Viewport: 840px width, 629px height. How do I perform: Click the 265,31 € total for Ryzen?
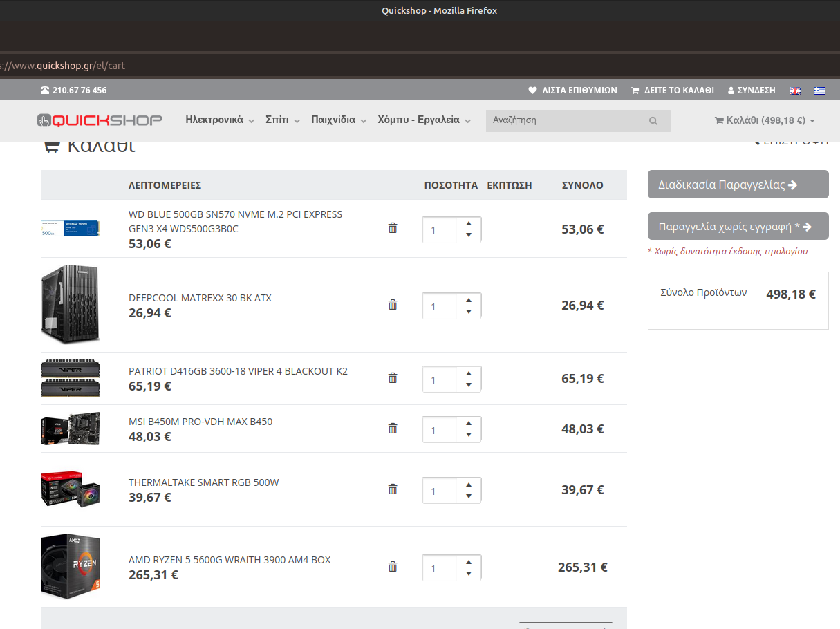click(x=583, y=567)
